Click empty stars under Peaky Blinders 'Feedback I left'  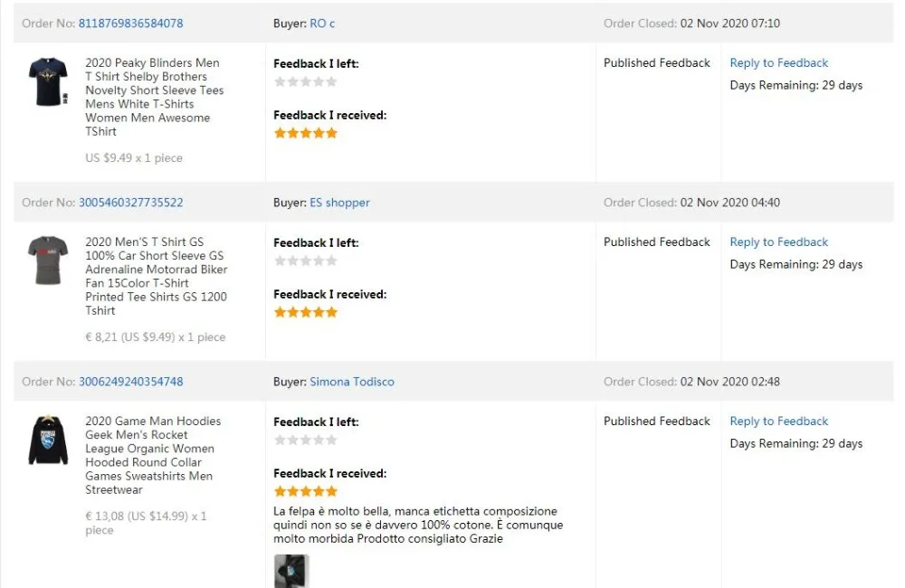pos(305,81)
